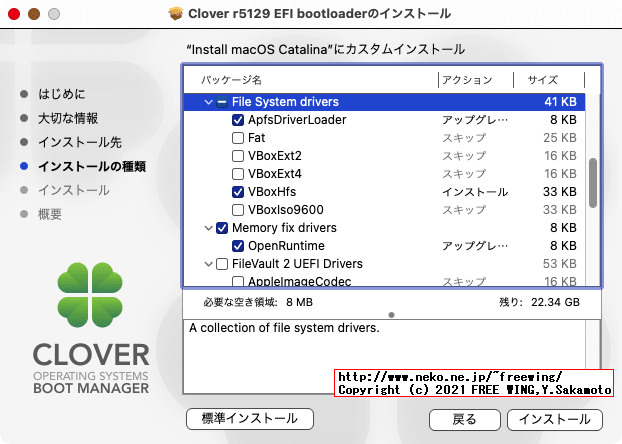The image size is (622, 444).
Task: Click the アクション column header
Action: [467, 80]
